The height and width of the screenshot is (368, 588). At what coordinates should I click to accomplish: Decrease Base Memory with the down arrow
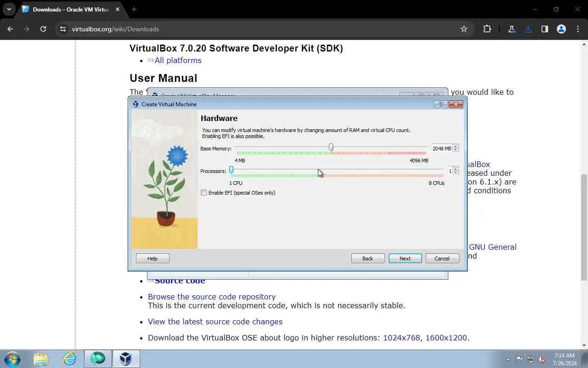[456, 150]
